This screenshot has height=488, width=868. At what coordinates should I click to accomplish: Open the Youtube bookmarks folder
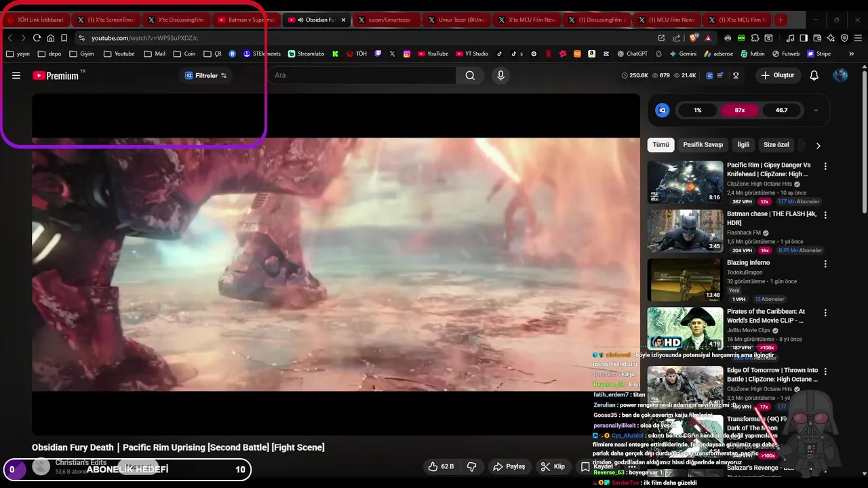click(119, 54)
